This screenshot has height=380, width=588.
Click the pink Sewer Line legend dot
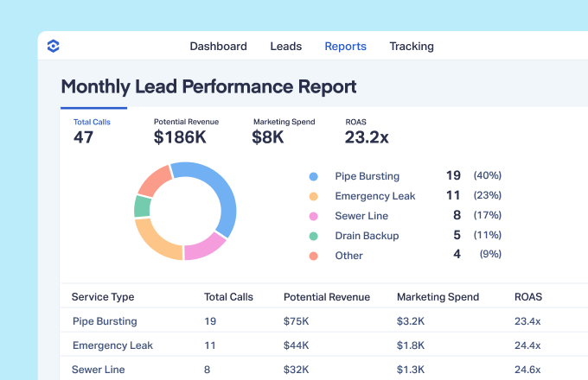(314, 217)
